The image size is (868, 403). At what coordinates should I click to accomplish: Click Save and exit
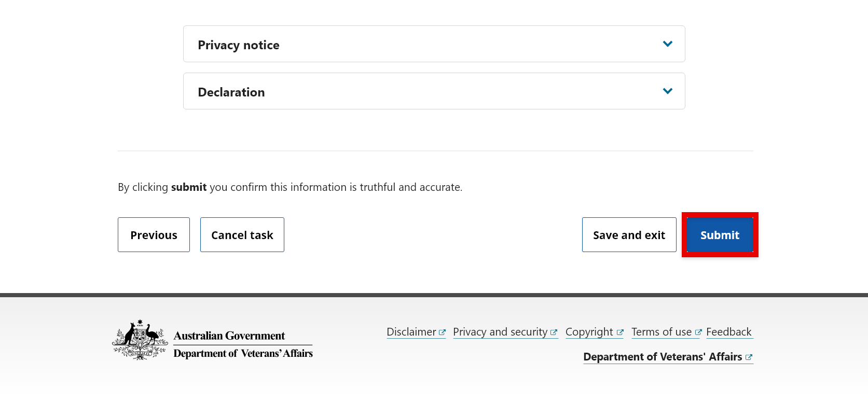[x=629, y=235]
